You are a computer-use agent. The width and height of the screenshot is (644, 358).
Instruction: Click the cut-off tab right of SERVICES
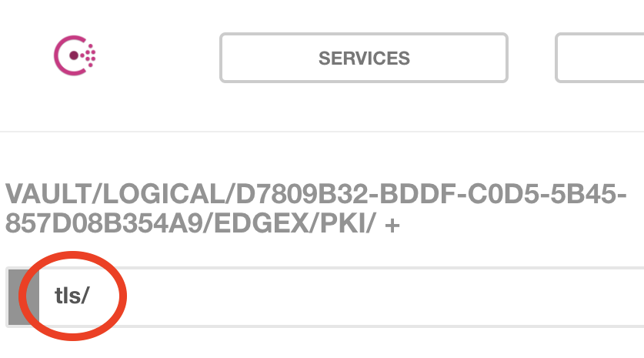[600, 58]
